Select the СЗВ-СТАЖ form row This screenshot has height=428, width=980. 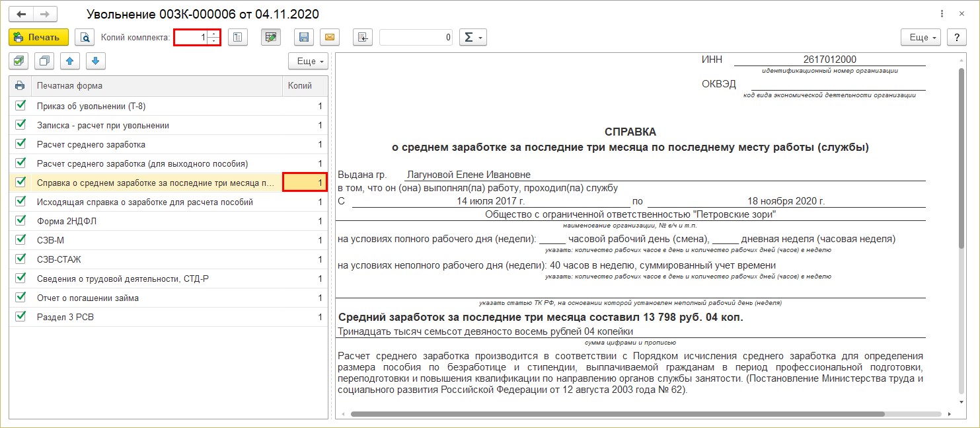[x=169, y=260]
